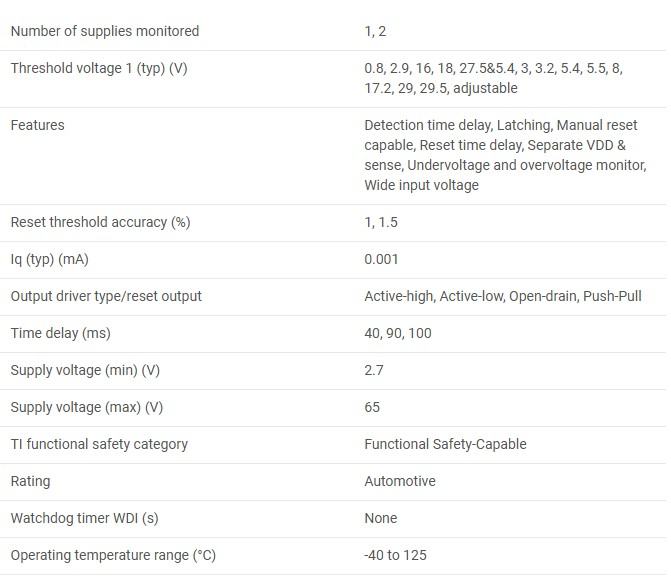Click the 'Features' row label
Screen dimensions: 671x577
[x=37, y=125]
